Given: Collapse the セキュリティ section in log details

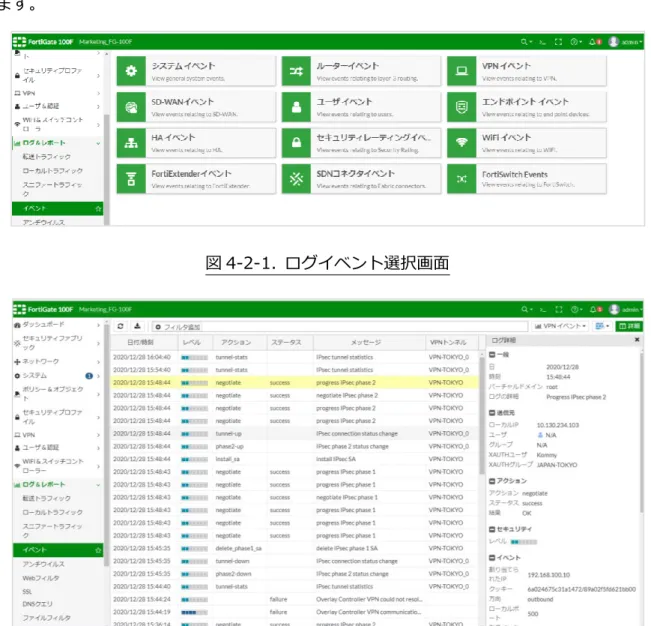Looking at the screenshot, I should pyautogui.click(x=492, y=529).
